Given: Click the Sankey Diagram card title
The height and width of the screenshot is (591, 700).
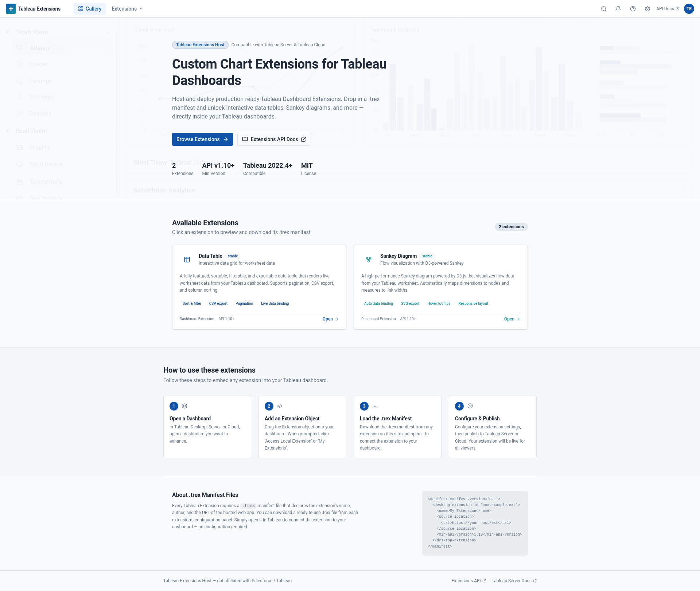Looking at the screenshot, I should point(398,256).
